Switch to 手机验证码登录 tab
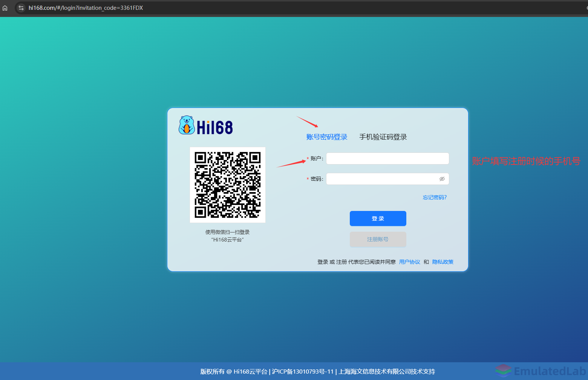This screenshot has width=588, height=380. (383, 137)
